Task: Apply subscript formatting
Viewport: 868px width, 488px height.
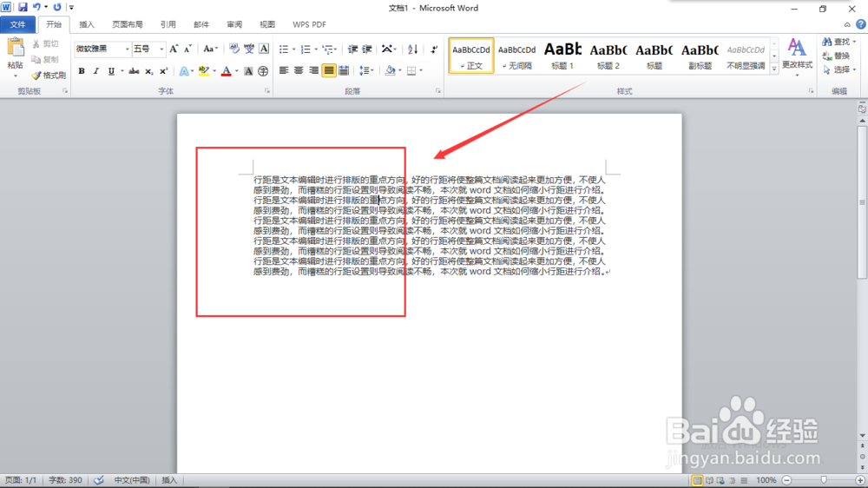Action: tap(149, 71)
